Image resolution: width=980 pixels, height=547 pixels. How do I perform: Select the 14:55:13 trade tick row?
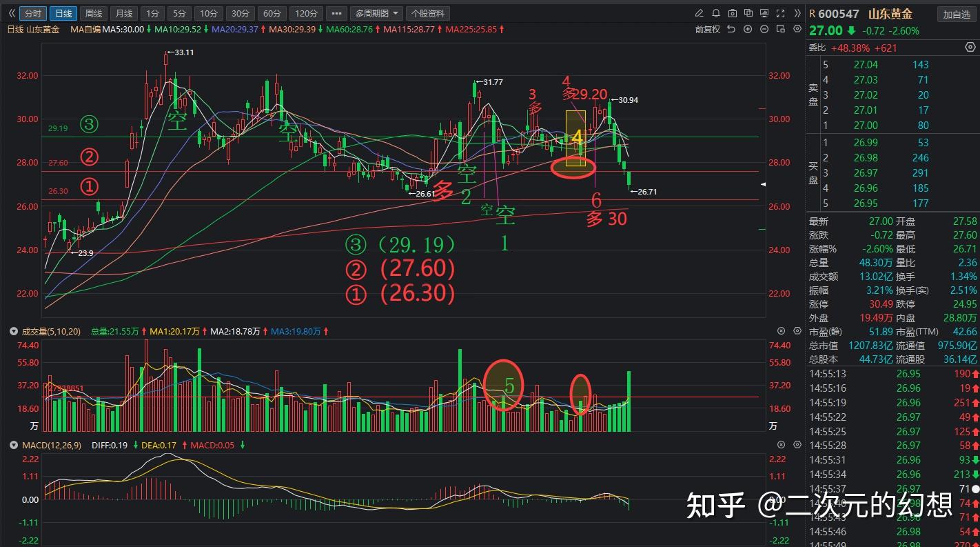tap(892, 373)
